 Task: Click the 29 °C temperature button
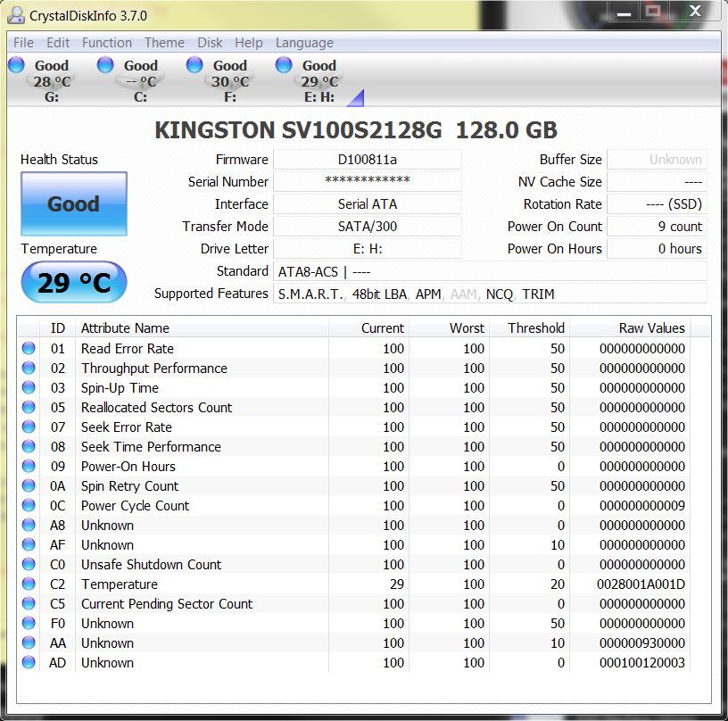[74, 282]
